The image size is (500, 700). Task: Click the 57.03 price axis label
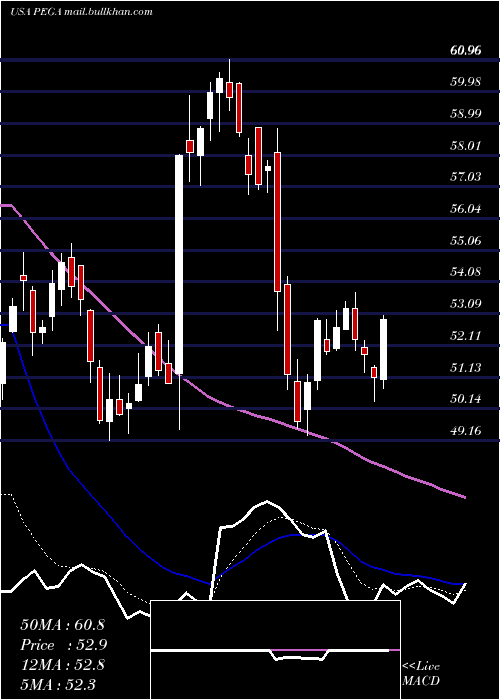coord(466,177)
